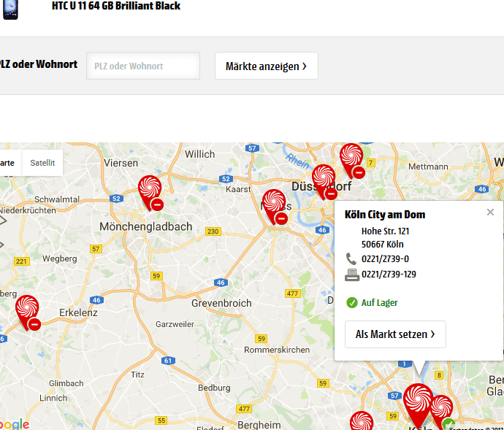The image size is (504, 430).
Task: Click the Märkte anzeigen button
Action: pos(267,66)
